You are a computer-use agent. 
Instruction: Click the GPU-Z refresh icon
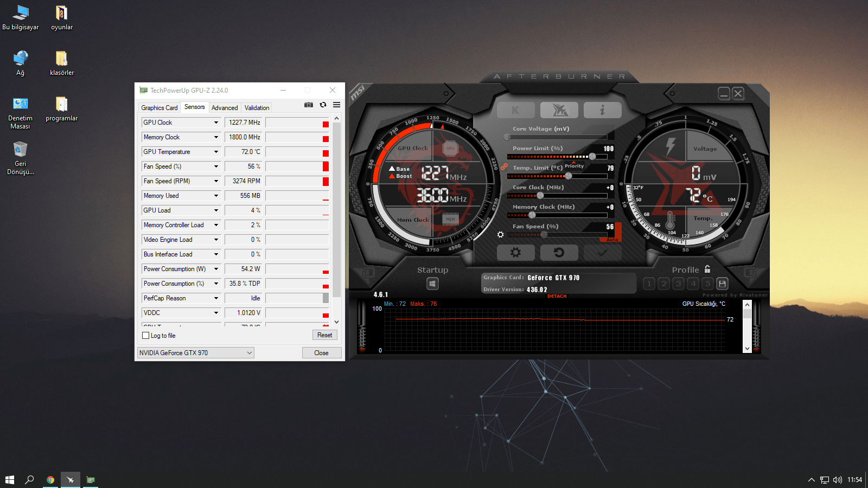323,105
